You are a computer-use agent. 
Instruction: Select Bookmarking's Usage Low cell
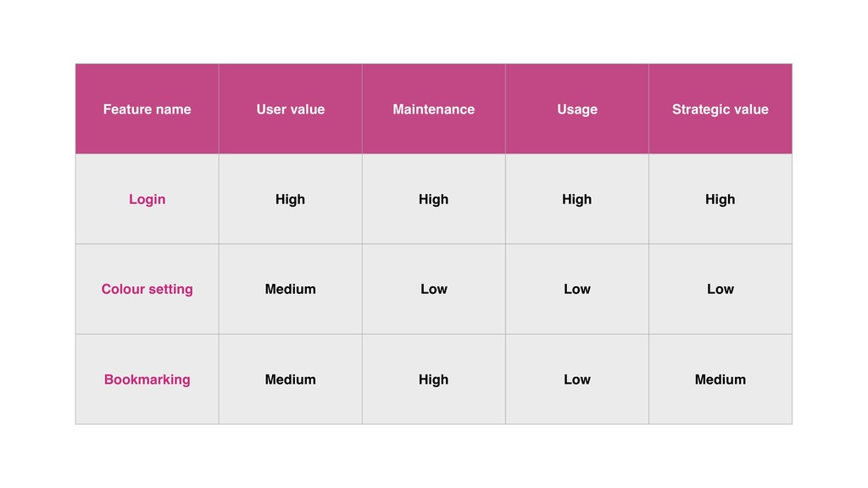576,380
